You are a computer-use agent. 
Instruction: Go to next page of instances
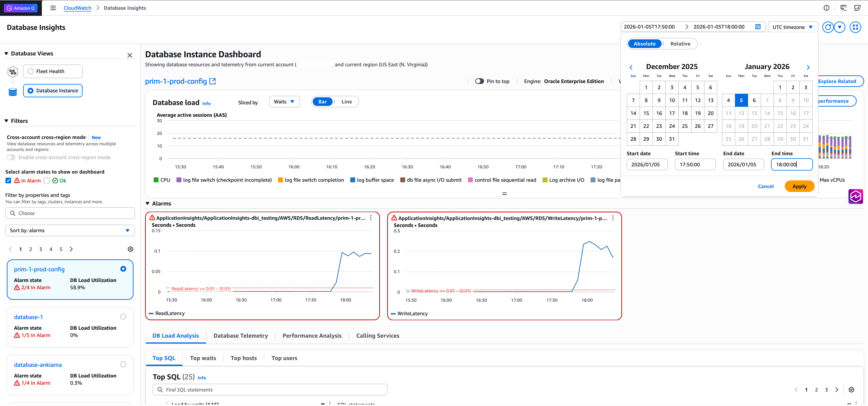[71, 249]
